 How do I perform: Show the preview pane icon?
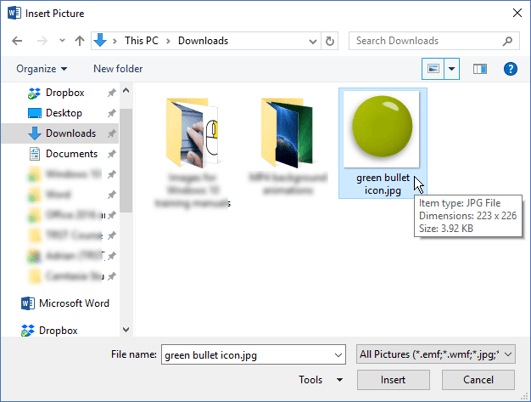point(480,69)
